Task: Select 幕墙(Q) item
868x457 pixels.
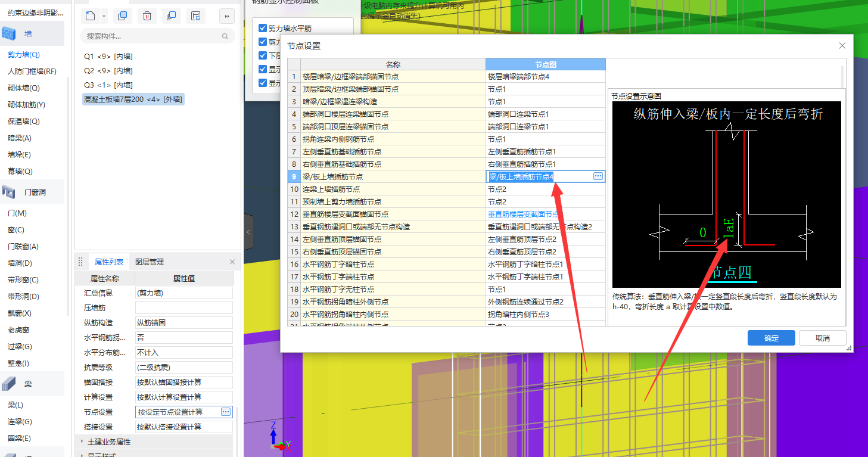Action: click(x=20, y=171)
